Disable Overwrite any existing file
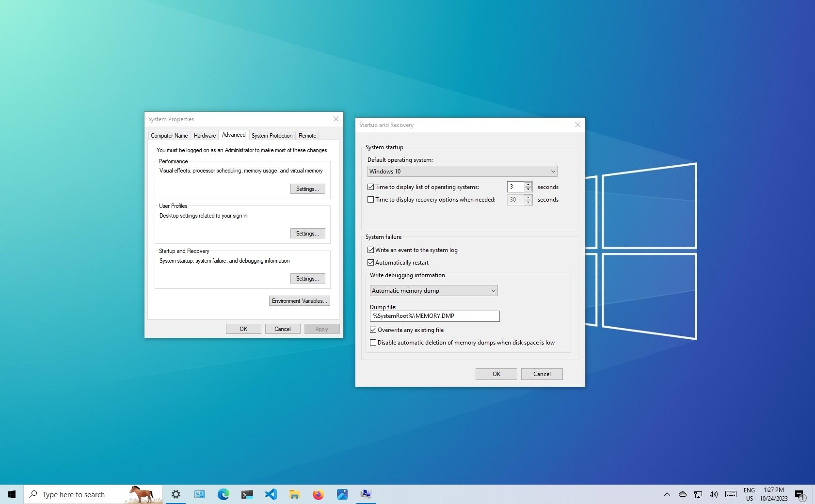 click(x=373, y=330)
